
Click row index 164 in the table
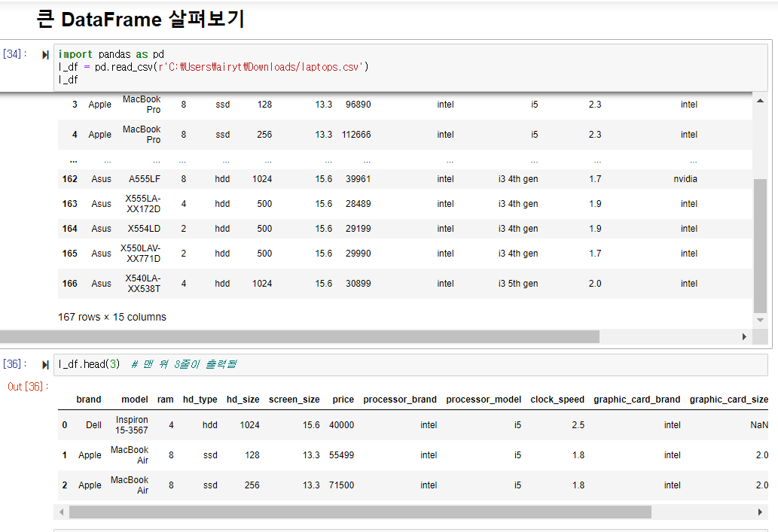[70, 229]
